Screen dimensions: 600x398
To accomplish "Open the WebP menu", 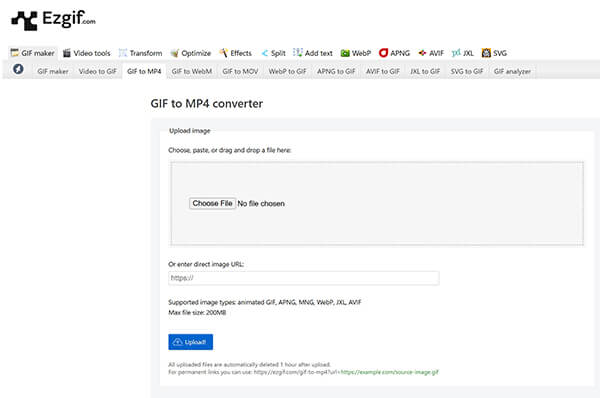I will (356, 53).
